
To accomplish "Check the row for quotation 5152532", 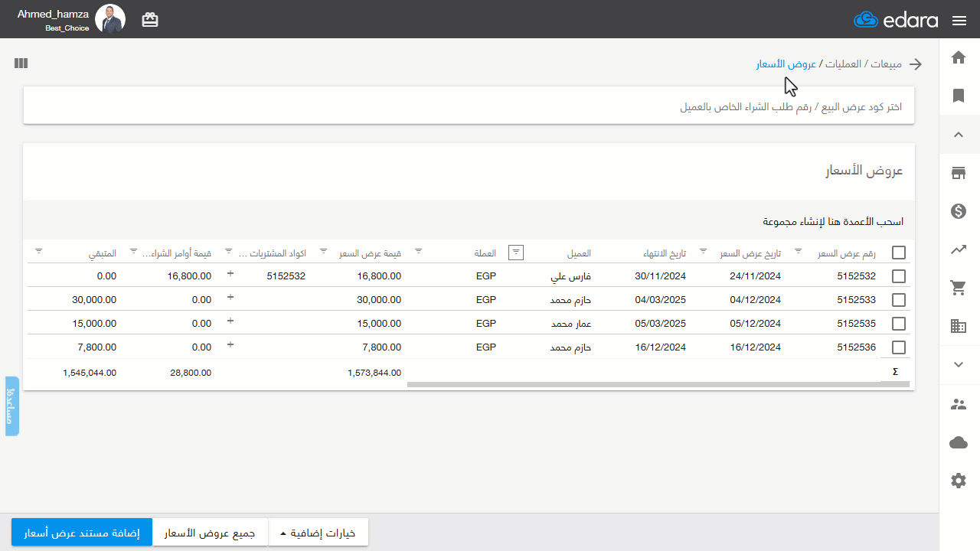I will (899, 276).
